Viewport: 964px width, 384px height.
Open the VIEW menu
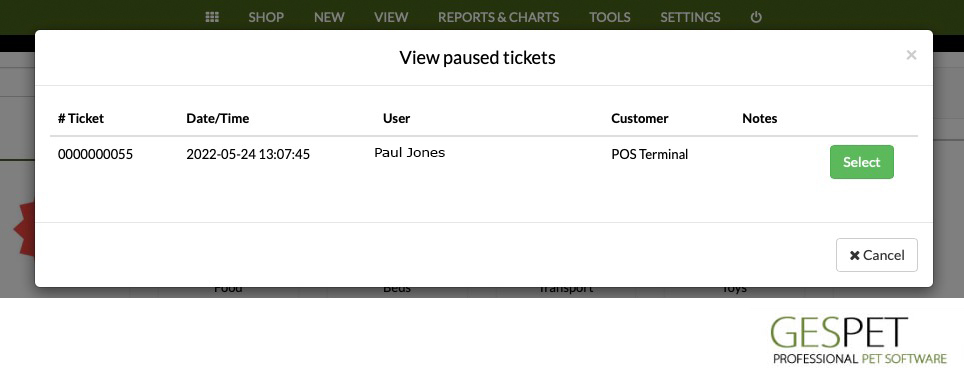pyautogui.click(x=391, y=17)
